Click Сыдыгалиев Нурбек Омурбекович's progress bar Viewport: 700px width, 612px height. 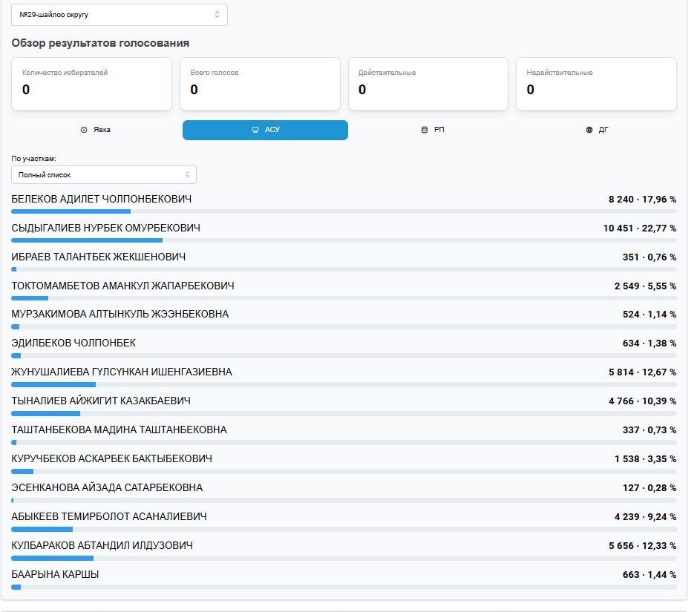click(344, 240)
